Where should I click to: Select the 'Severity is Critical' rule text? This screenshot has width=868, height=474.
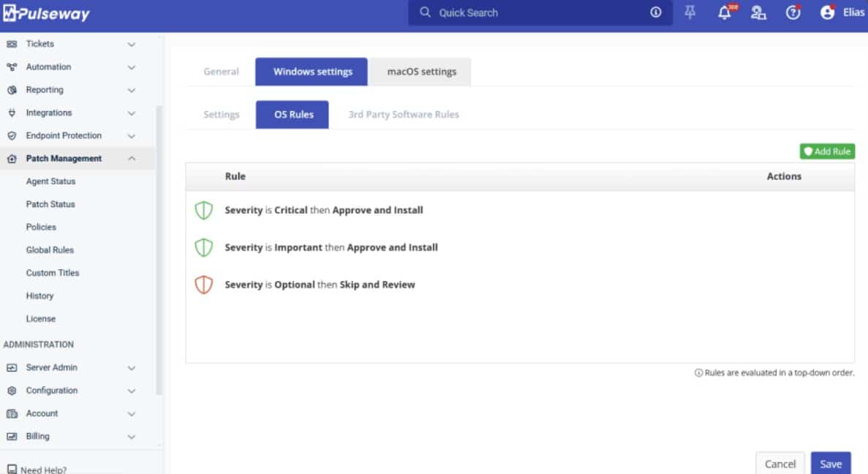(324, 211)
